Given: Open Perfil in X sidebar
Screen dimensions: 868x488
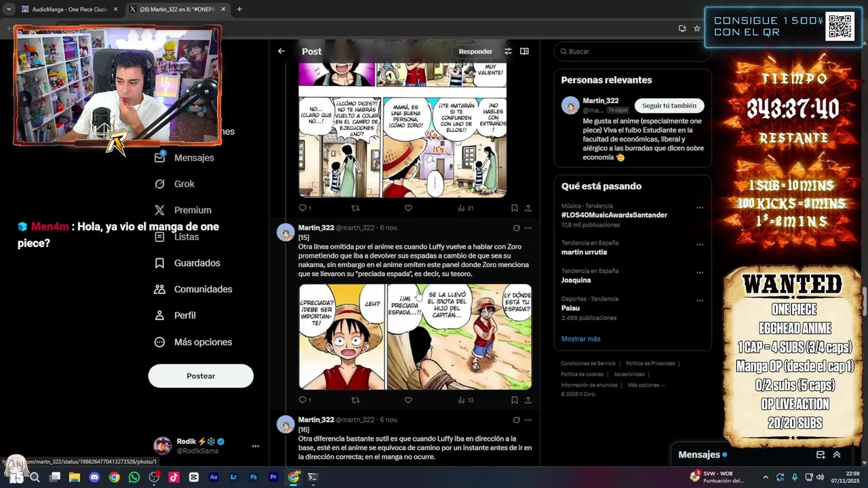Looking at the screenshot, I should click(x=175, y=315).
